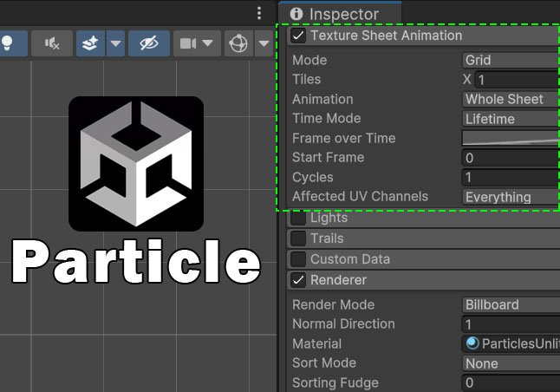Open the Animation dropdown showing Whole Sheet
560x392 pixels.
(x=510, y=99)
